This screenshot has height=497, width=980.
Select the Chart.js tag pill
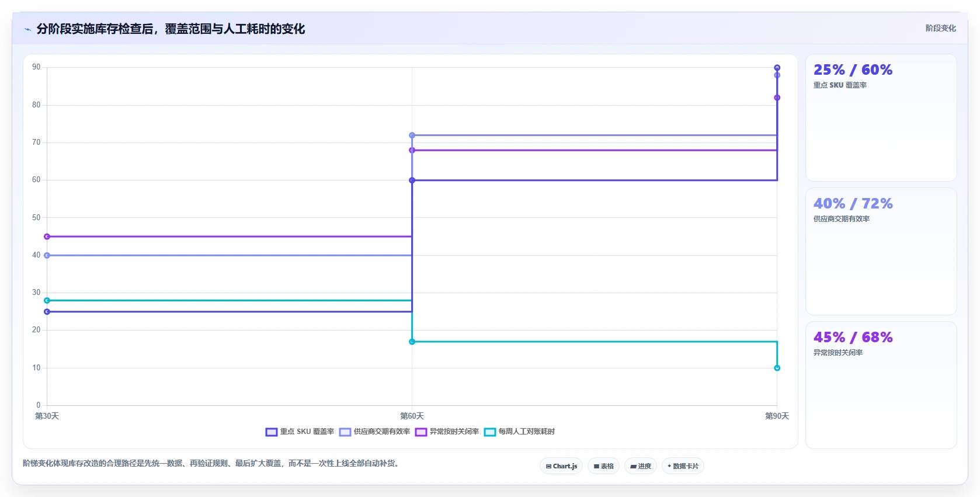pos(561,466)
